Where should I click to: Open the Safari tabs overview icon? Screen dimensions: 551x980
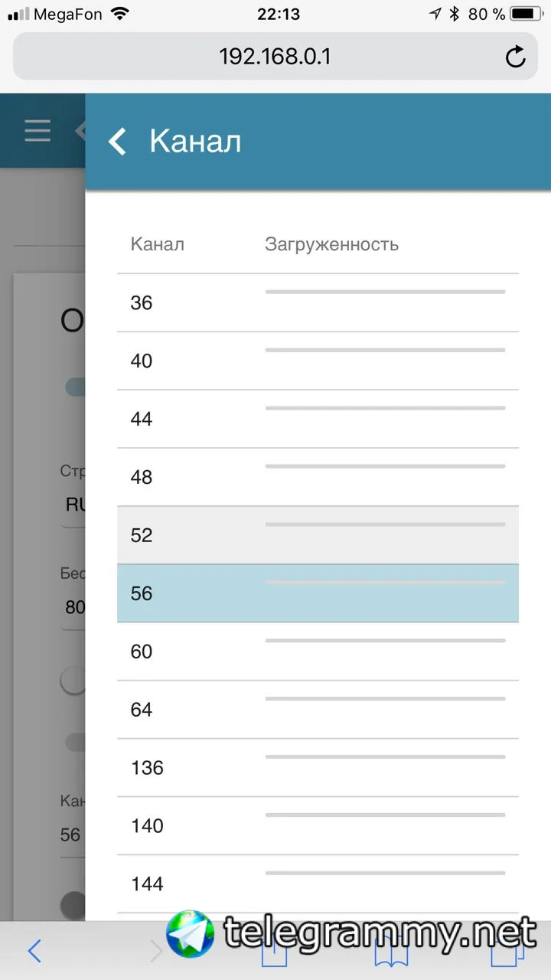pos(507,951)
